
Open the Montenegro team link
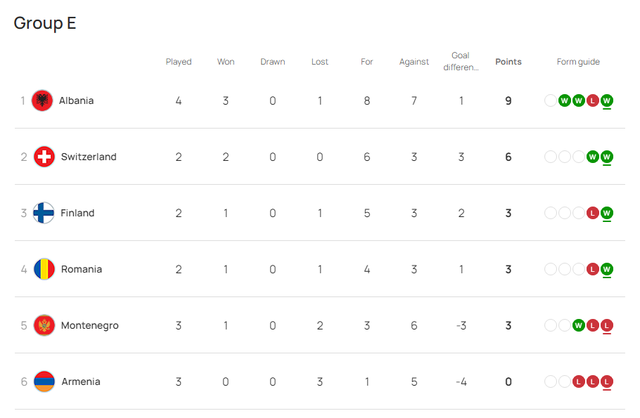pos(88,325)
